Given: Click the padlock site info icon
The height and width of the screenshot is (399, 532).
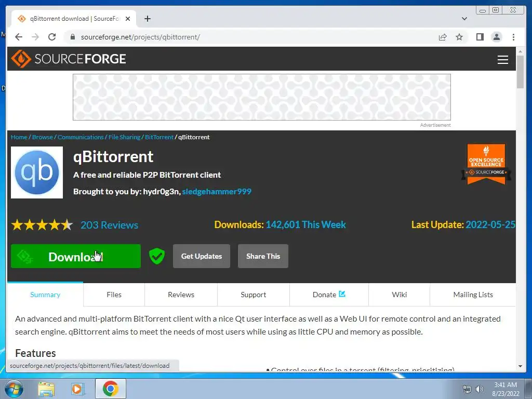Looking at the screenshot, I should tap(72, 37).
